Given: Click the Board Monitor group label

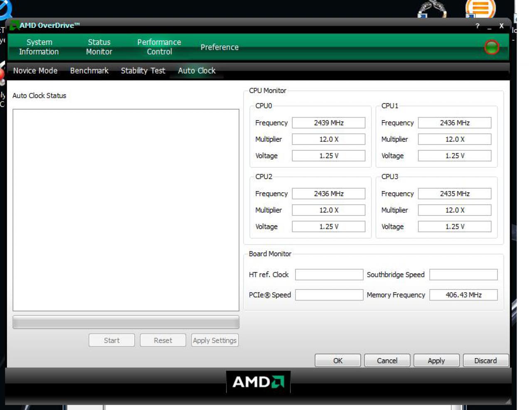Looking at the screenshot, I should pyautogui.click(x=270, y=254).
